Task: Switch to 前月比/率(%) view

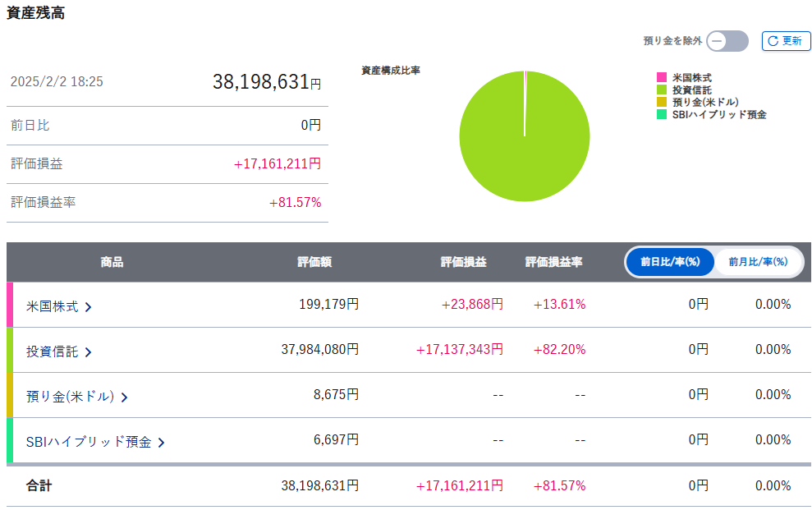Action: (x=758, y=262)
